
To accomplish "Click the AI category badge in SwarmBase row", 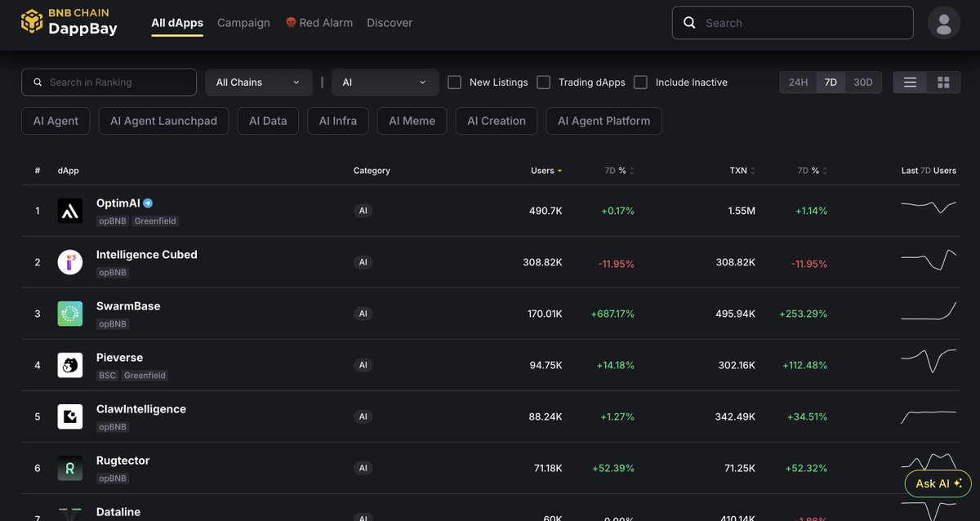I will 363,314.
